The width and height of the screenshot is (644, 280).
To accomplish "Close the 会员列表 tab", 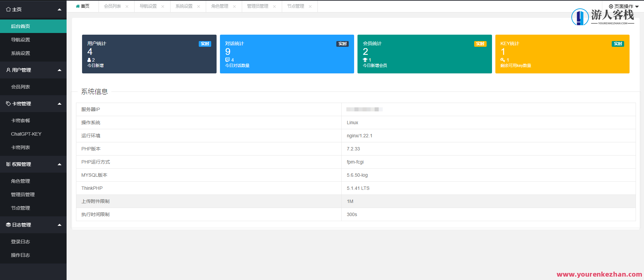I will pyautogui.click(x=127, y=6).
